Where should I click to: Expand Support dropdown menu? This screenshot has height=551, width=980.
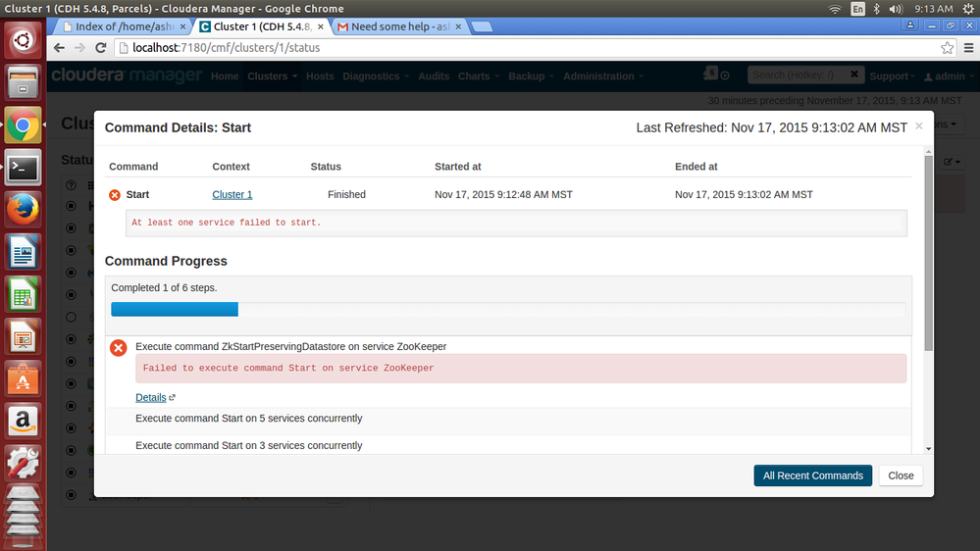pos(892,76)
